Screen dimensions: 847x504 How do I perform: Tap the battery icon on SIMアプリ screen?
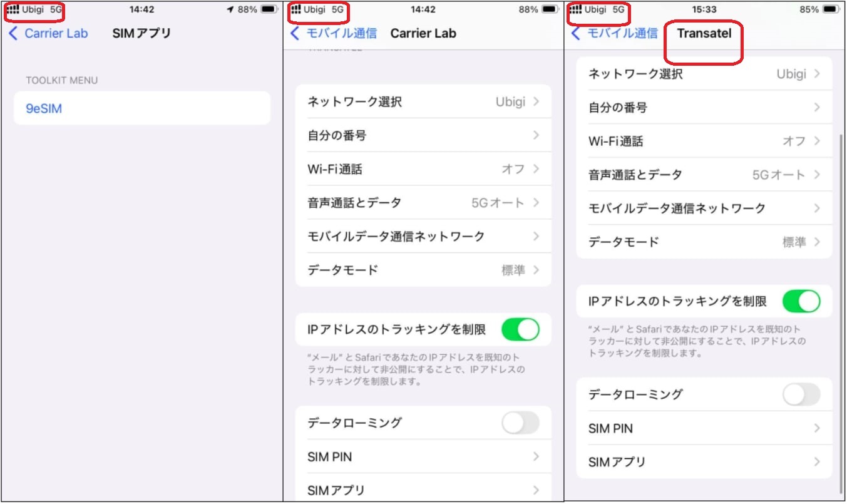[x=269, y=9]
